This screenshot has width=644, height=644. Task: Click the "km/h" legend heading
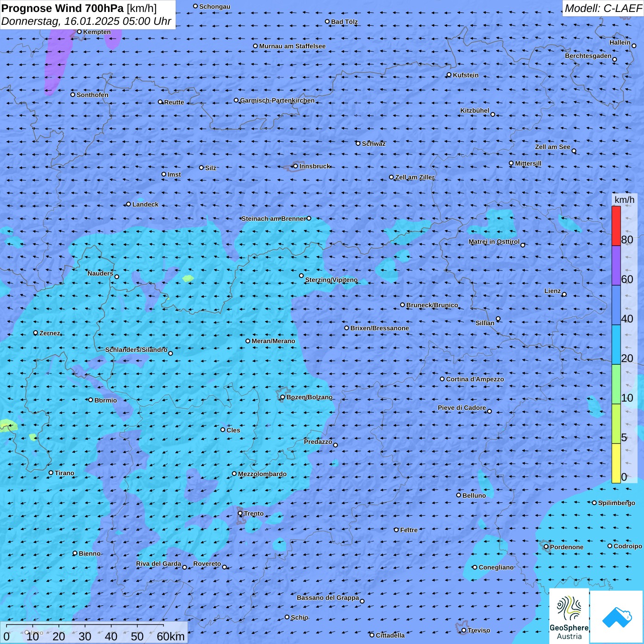pyautogui.click(x=624, y=200)
